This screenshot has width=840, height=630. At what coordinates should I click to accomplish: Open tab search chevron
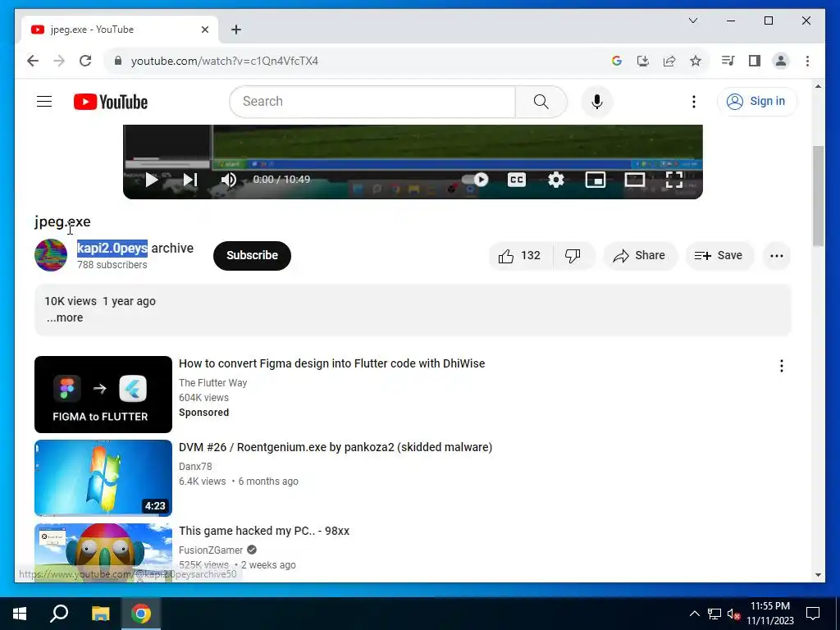click(x=692, y=21)
